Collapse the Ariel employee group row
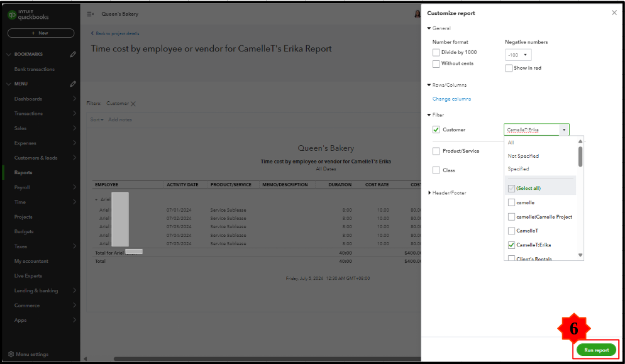Image resolution: width=625 pixels, height=364 pixels. point(96,199)
